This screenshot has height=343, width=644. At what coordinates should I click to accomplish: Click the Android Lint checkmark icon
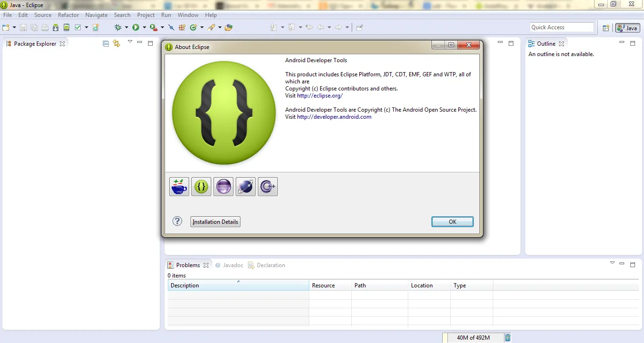pos(78,27)
